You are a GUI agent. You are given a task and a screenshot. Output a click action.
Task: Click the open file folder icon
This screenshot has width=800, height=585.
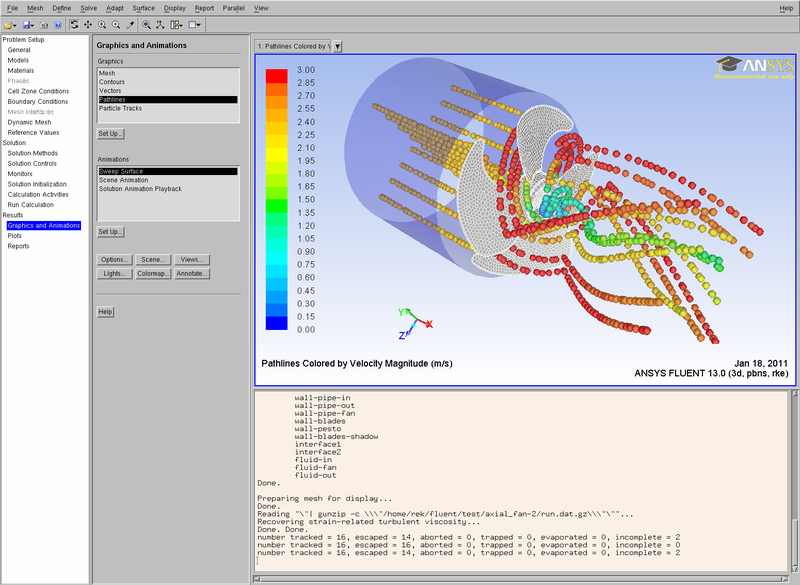(x=8, y=23)
